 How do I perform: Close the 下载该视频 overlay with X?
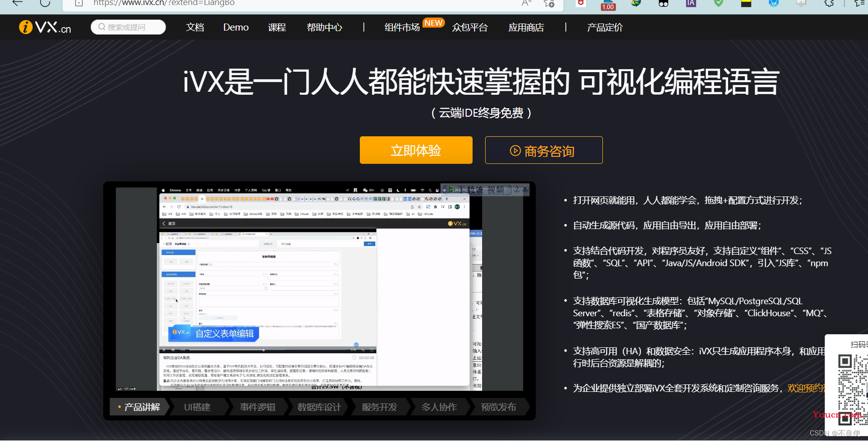tap(525, 189)
